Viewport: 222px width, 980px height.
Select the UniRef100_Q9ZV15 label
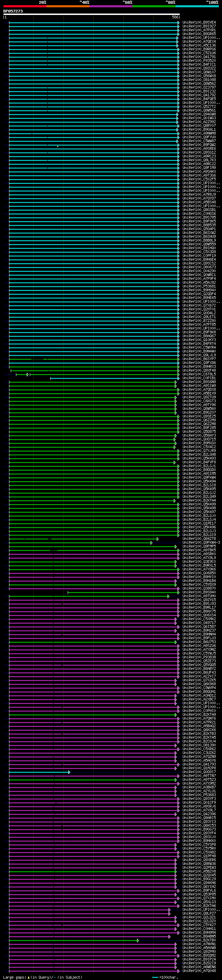tap(199, 600)
